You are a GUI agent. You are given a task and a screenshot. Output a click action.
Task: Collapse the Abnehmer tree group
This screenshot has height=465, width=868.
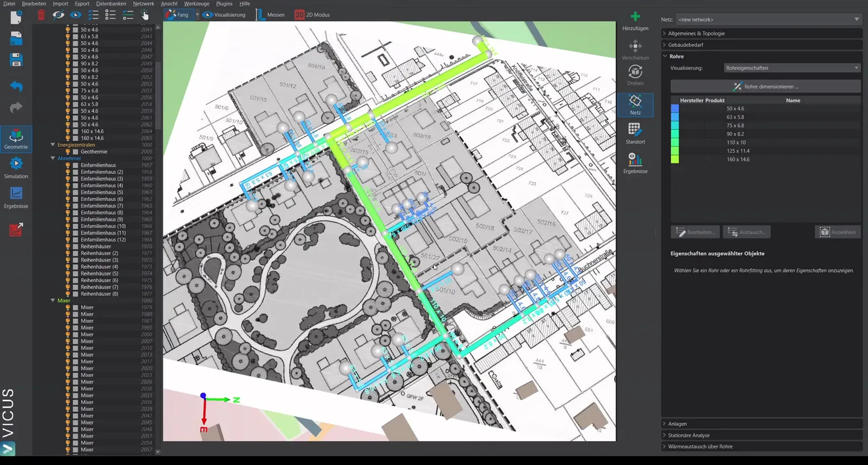(53, 158)
